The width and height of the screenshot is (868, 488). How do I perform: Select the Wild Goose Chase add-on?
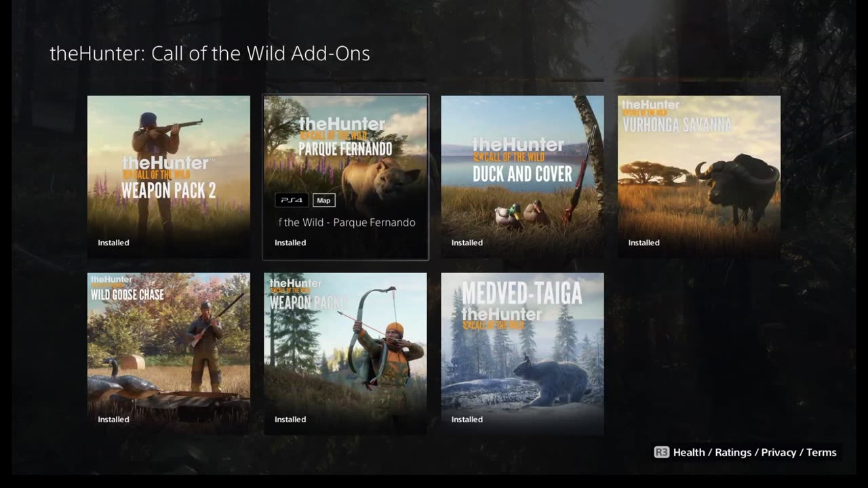coord(169,354)
